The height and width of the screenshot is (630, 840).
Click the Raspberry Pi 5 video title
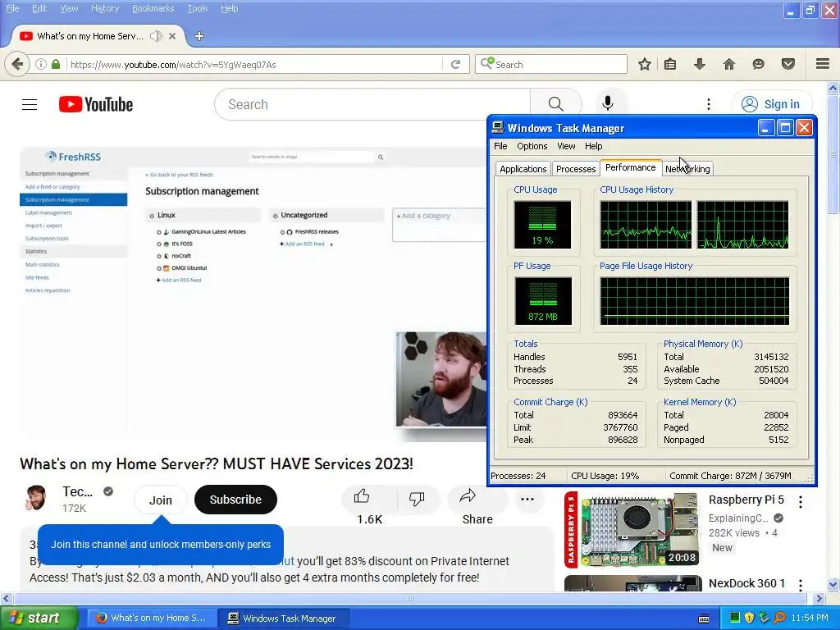(x=746, y=500)
